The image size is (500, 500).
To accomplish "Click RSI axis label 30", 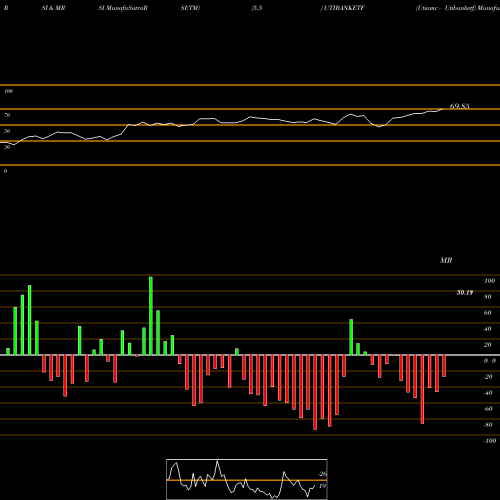I will tap(7, 147).
